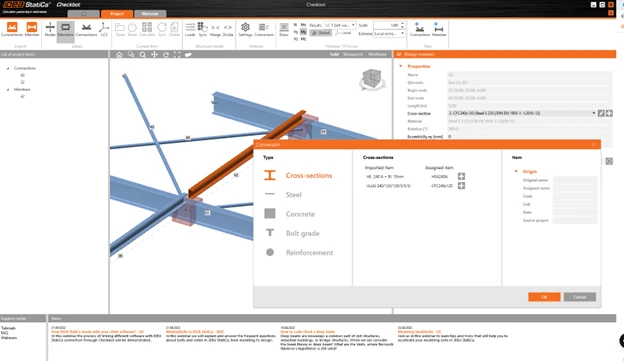Click the Import Connections icon
624x361 pixels.
coord(12,29)
